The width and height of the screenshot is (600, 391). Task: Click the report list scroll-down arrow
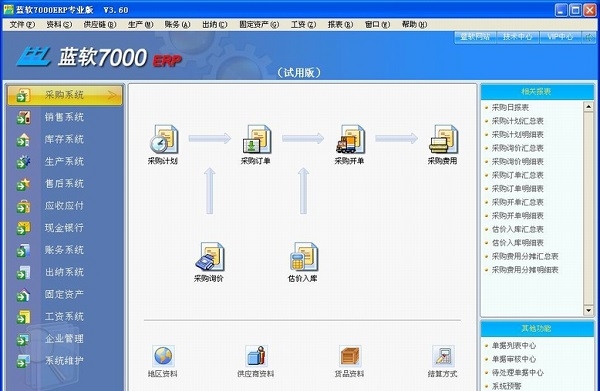coord(589,310)
